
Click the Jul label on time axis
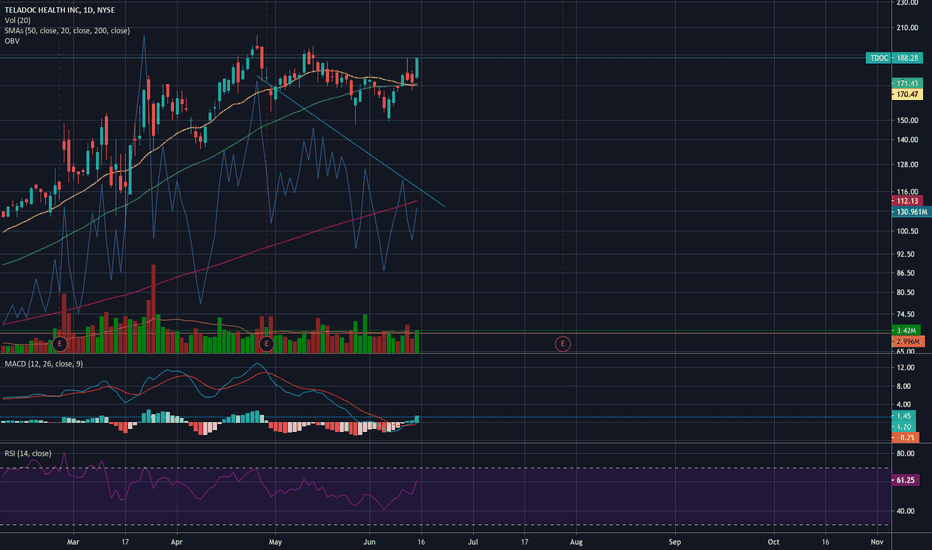[x=473, y=542]
